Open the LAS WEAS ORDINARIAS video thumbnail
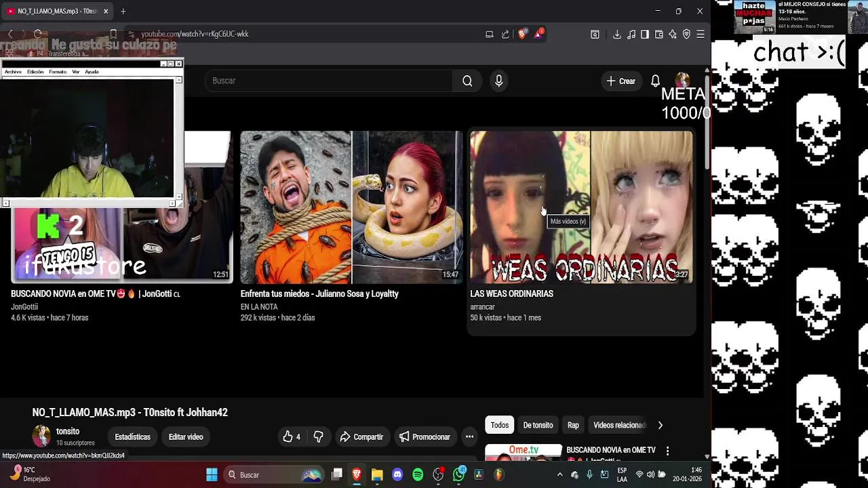The width and height of the screenshot is (868, 488). (581, 207)
